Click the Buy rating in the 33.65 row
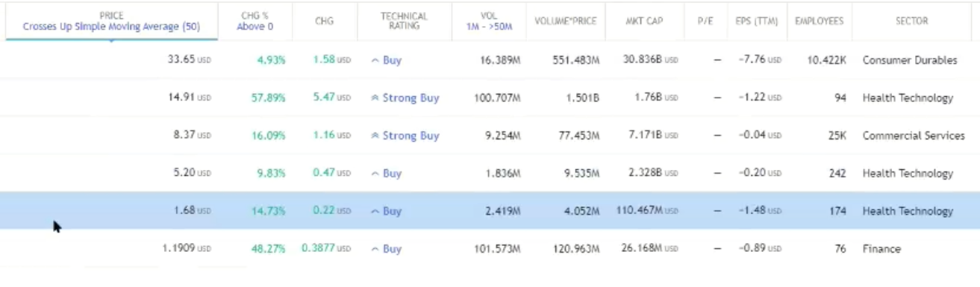Image resolution: width=980 pixels, height=287 pixels. tap(387, 60)
